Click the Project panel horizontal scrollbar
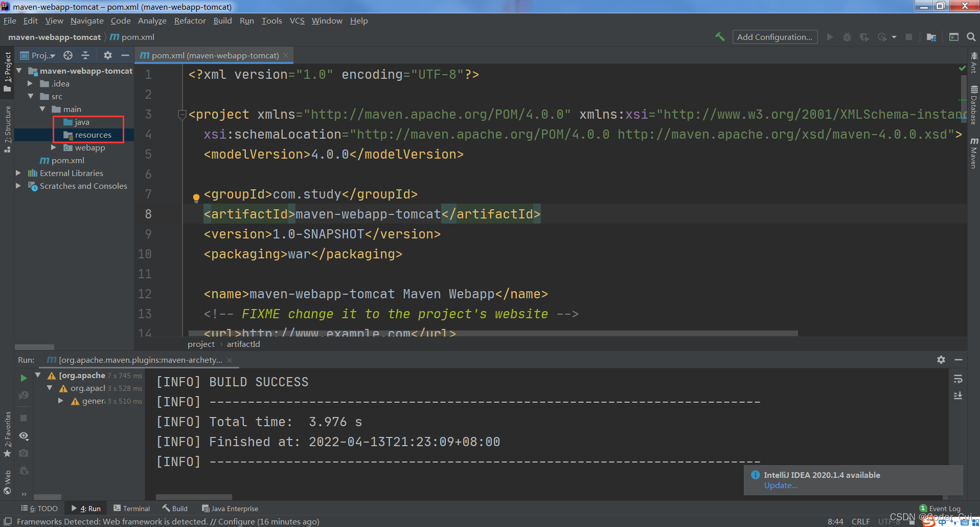Viewport: 980px width, 527px height. tap(34, 347)
